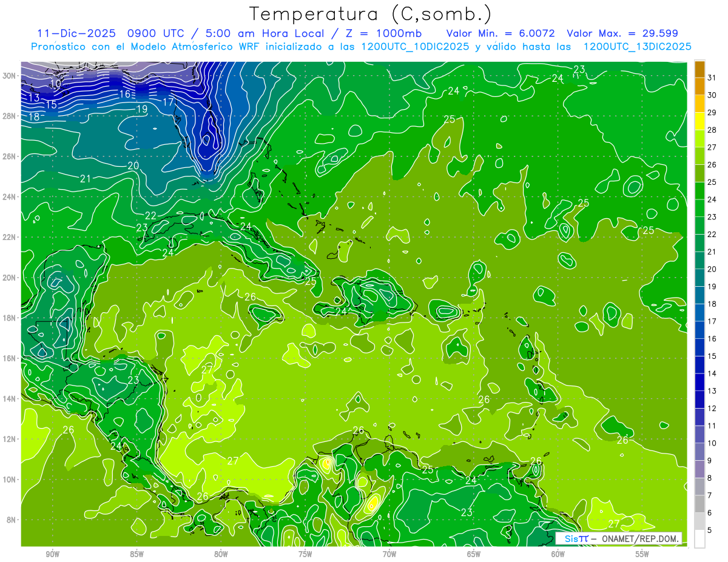The width and height of the screenshot is (728, 562).
Task: Click the '28N' latitude axis label
Action: (9, 116)
